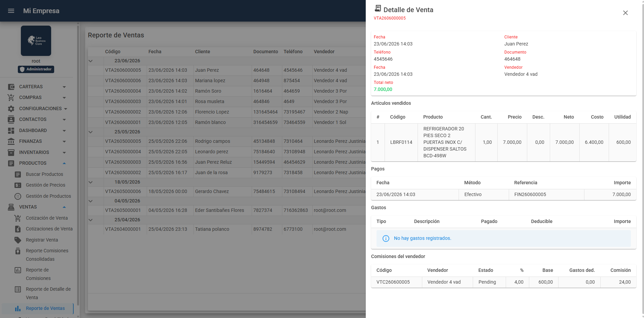This screenshot has width=644, height=318.
Task: Click the Administrador role badge
Action: pos(36,69)
